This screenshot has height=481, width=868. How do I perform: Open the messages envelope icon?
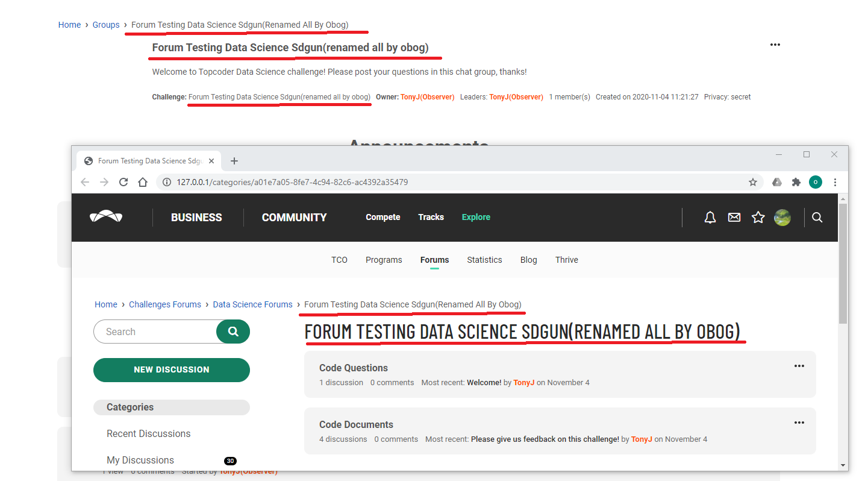click(x=734, y=218)
